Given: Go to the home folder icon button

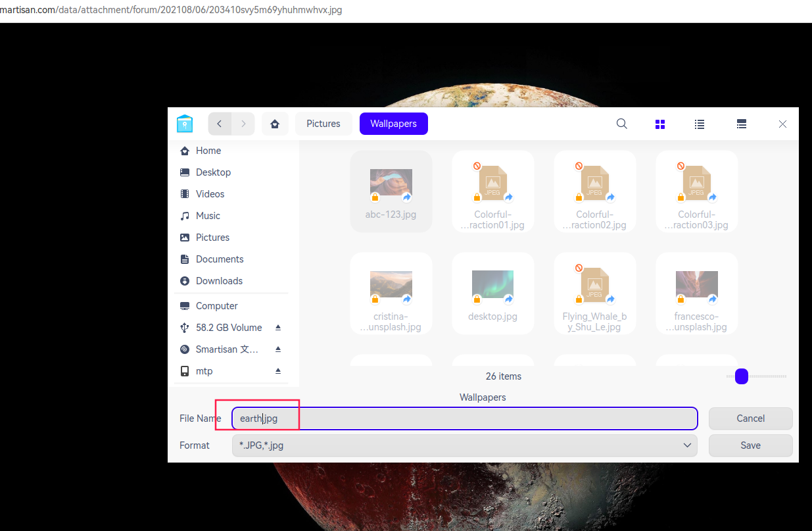Looking at the screenshot, I should (x=275, y=124).
